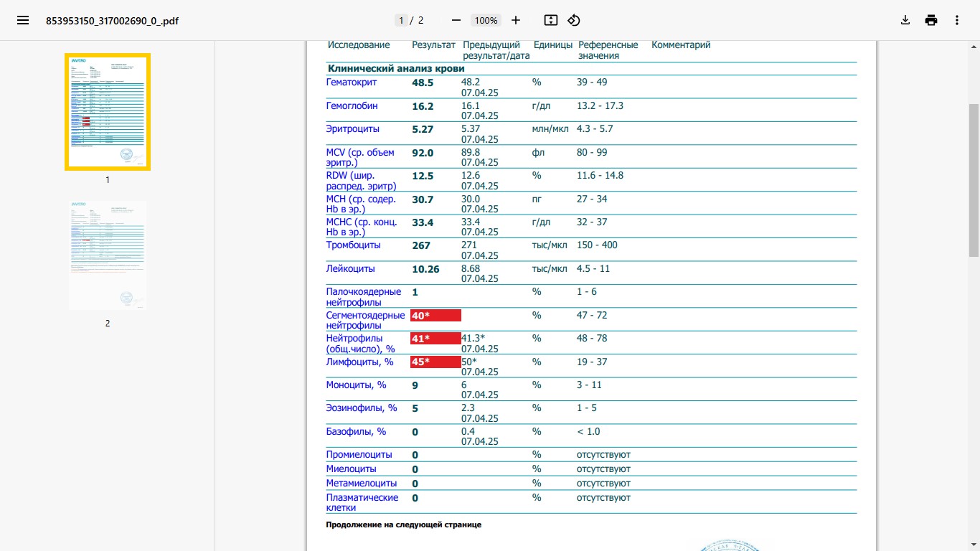
Task: Click the fit to page icon
Action: tap(550, 20)
